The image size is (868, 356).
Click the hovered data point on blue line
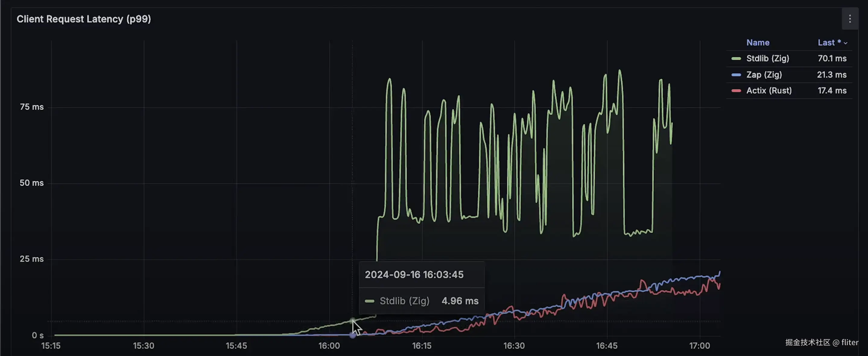[353, 335]
